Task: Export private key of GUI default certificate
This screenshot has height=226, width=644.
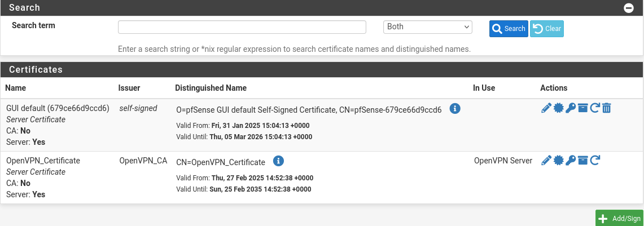Action: (570, 108)
